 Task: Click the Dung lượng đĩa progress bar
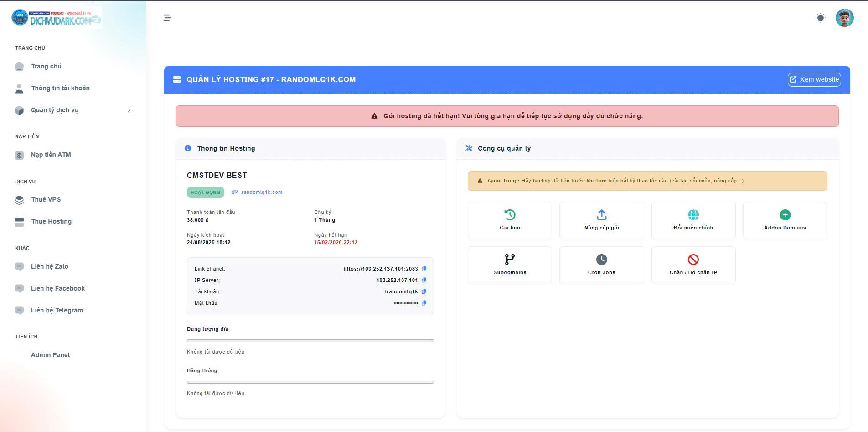click(310, 341)
